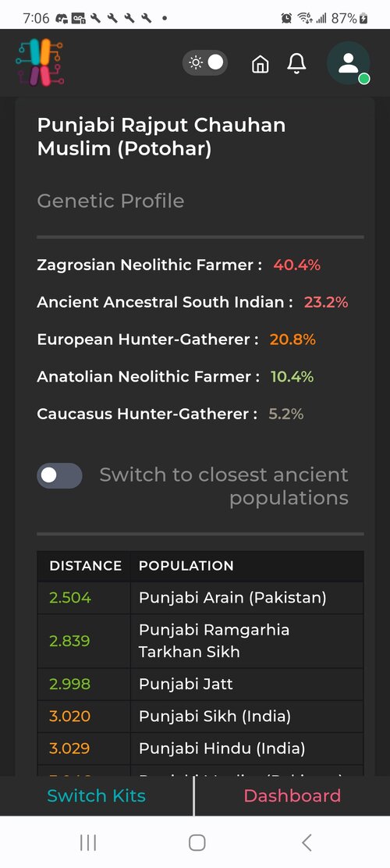
Task: Tap Android home navigation button
Action: click(x=197, y=842)
